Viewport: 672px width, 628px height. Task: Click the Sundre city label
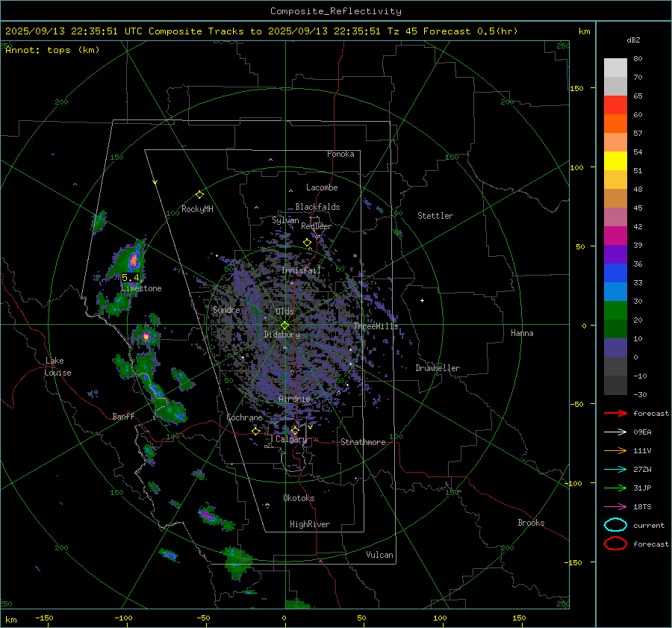226,310
